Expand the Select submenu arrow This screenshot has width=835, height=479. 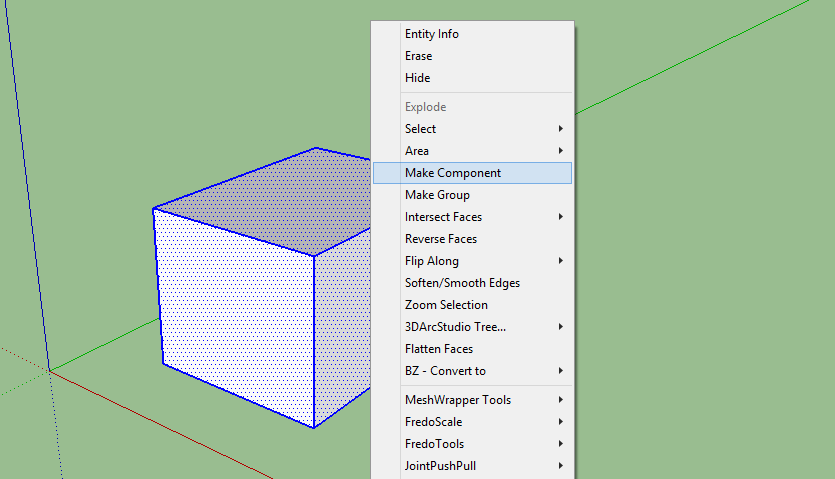pos(561,129)
